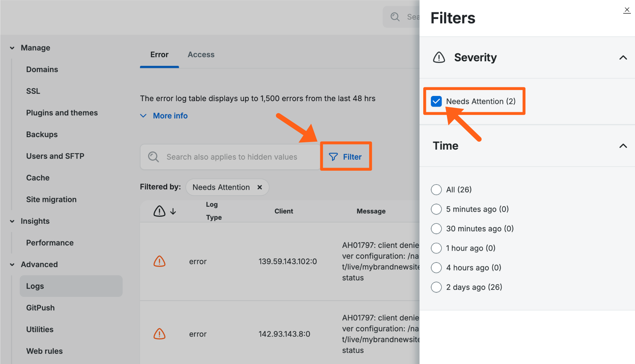The image size is (635, 364).
Task: Remove the Needs Attention filter chip
Action: tap(260, 187)
